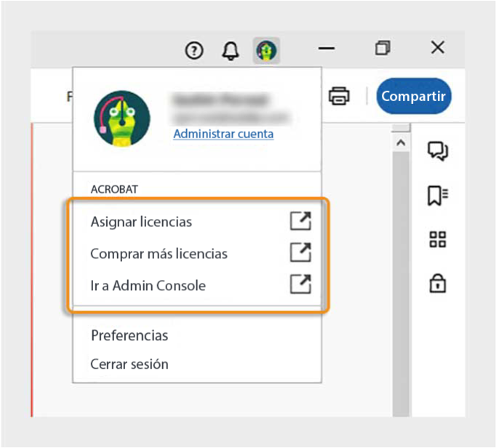Screen dimensions: 496x448
Task: Open the notifications bell
Action: pos(231,51)
